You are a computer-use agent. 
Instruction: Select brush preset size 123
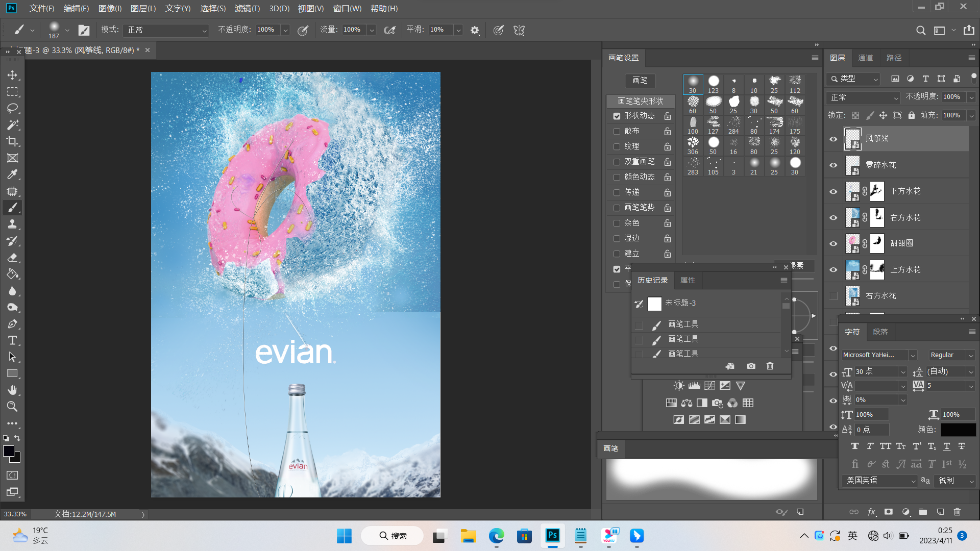[713, 84]
